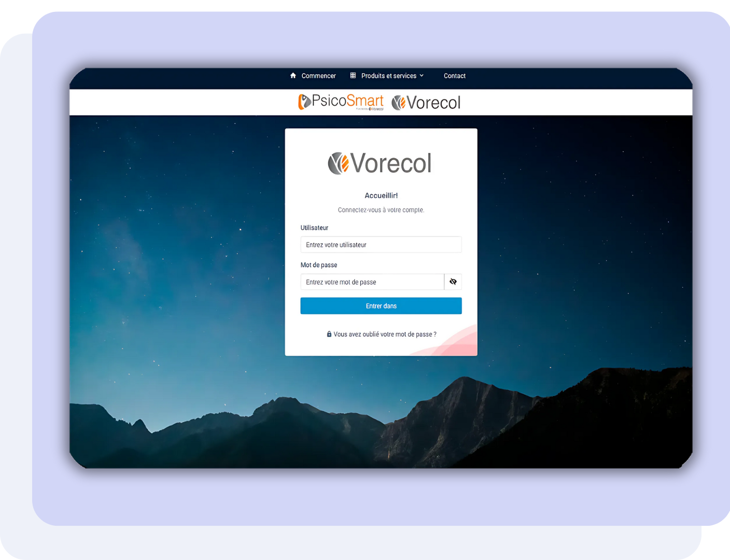Focus the 'Entrez votre mot de passe' field
The height and width of the screenshot is (560, 730).
pyautogui.click(x=372, y=282)
